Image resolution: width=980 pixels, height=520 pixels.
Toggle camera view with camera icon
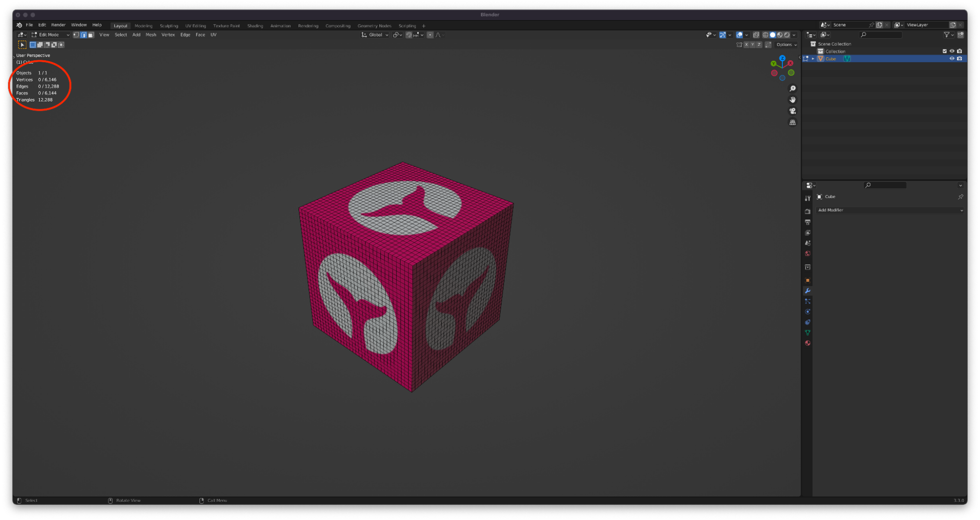(792, 111)
